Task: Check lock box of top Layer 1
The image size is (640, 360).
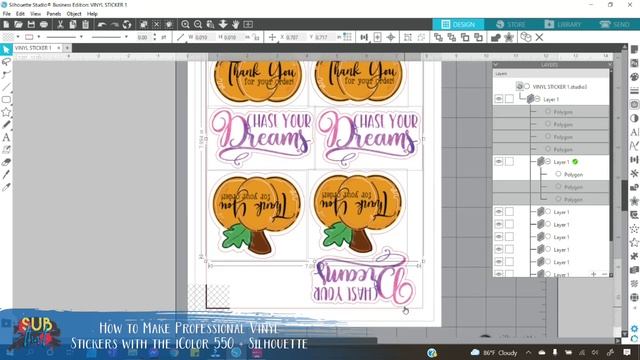Action: click(509, 99)
